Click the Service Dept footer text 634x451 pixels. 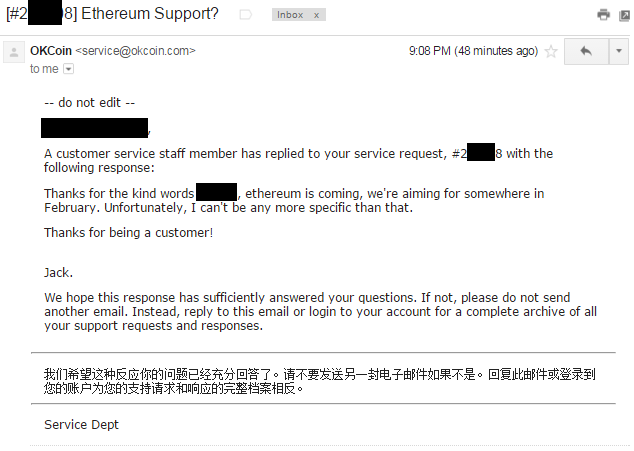pyautogui.click(x=81, y=424)
